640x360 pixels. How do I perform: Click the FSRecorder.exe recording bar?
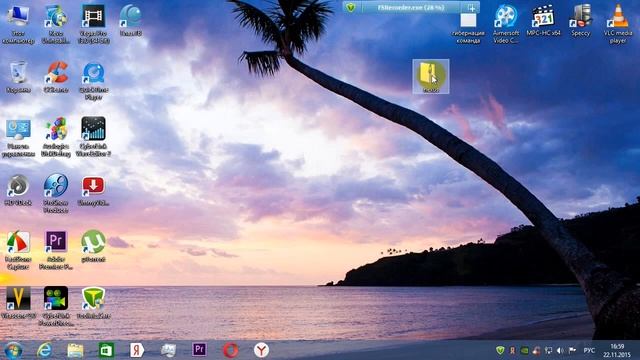click(411, 7)
